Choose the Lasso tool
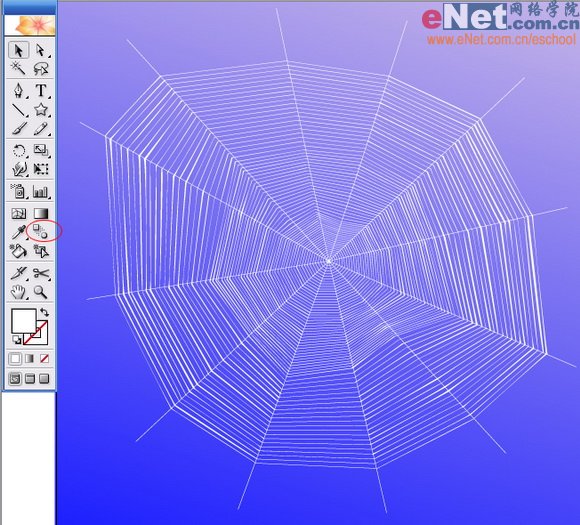This screenshot has height=525, width=580. tap(41, 68)
